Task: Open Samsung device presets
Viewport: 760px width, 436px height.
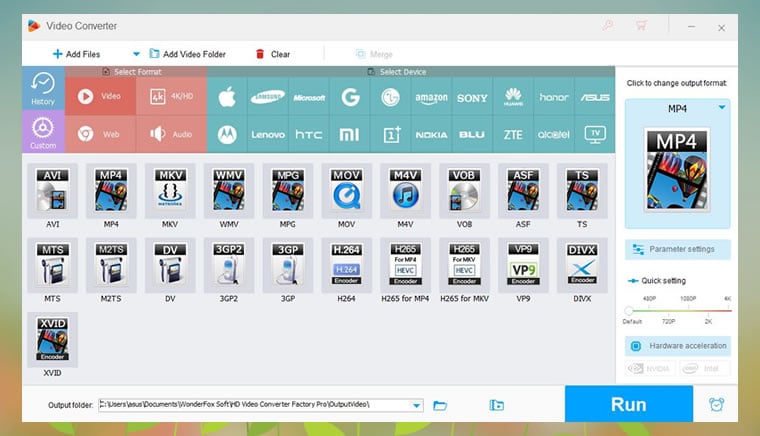Action: coord(268,97)
